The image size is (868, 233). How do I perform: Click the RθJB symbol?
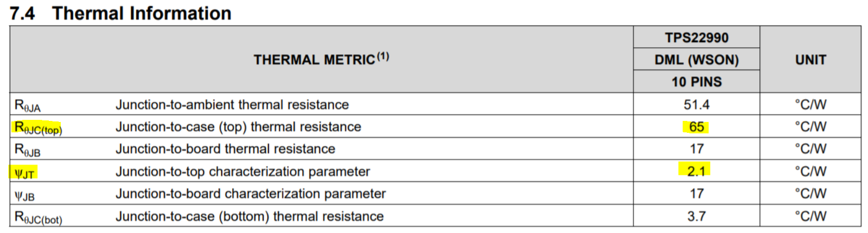[28, 150]
